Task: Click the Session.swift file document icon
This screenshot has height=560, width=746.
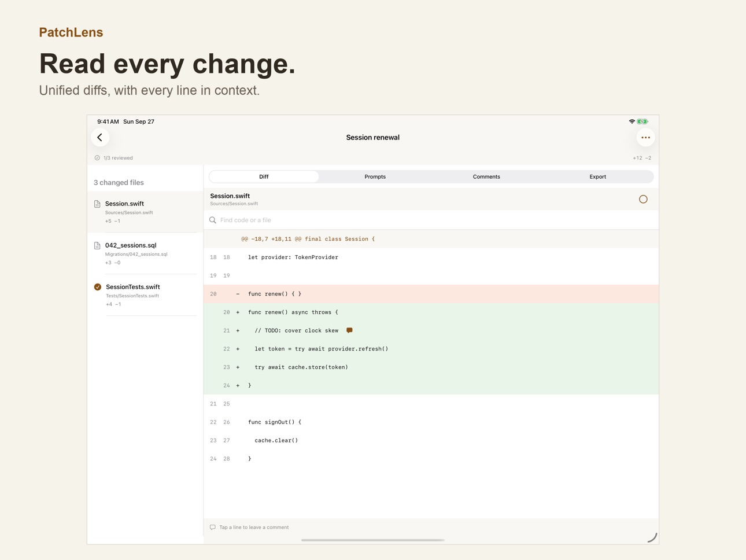Action: tap(97, 204)
